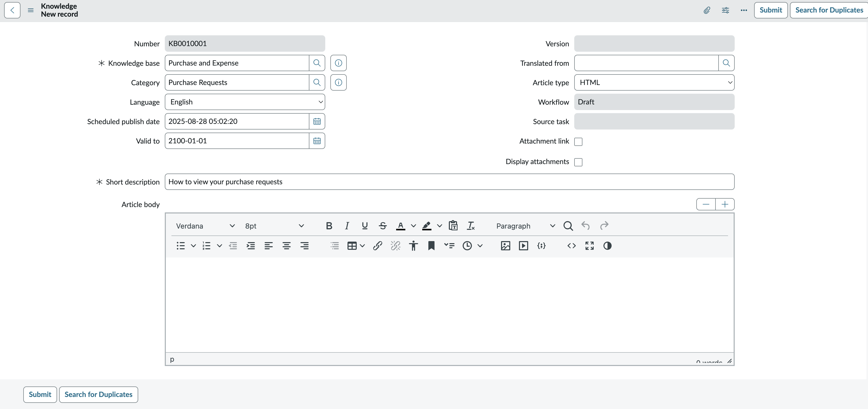
Task: Insert code sample with braces icon
Action: click(x=541, y=246)
